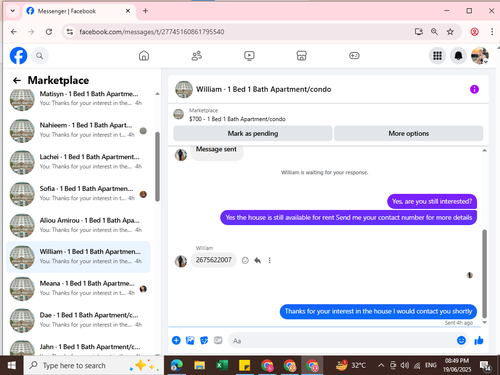This screenshot has width=500, height=375.
Task: Open the Watch video icon
Action: [x=249, y=56]
